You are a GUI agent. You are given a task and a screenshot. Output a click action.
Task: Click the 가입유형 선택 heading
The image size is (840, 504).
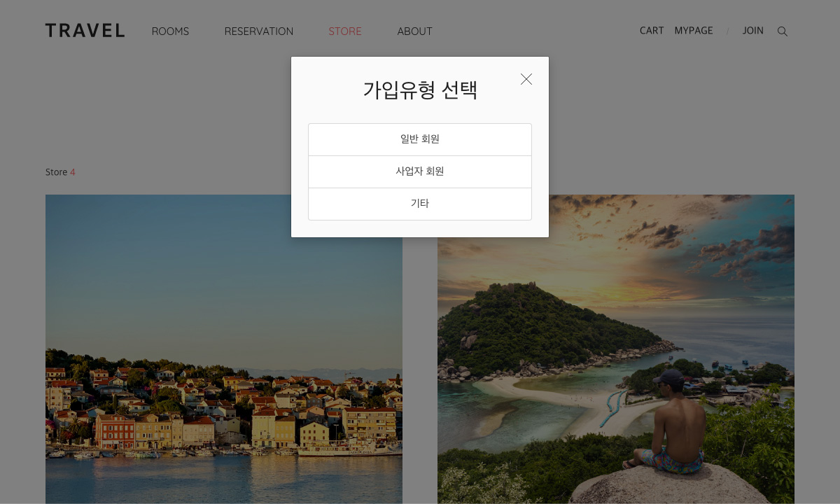click(x=420, y=90)
